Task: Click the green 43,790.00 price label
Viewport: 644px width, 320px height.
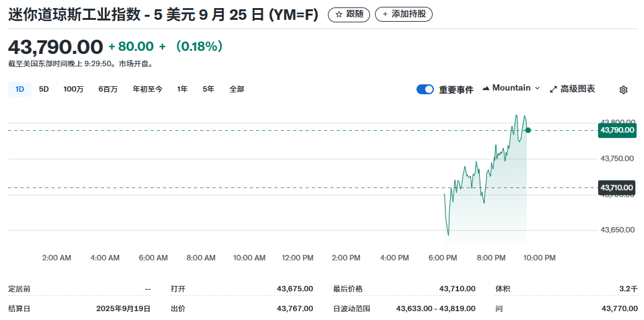Action: click(x=617, y=131)
